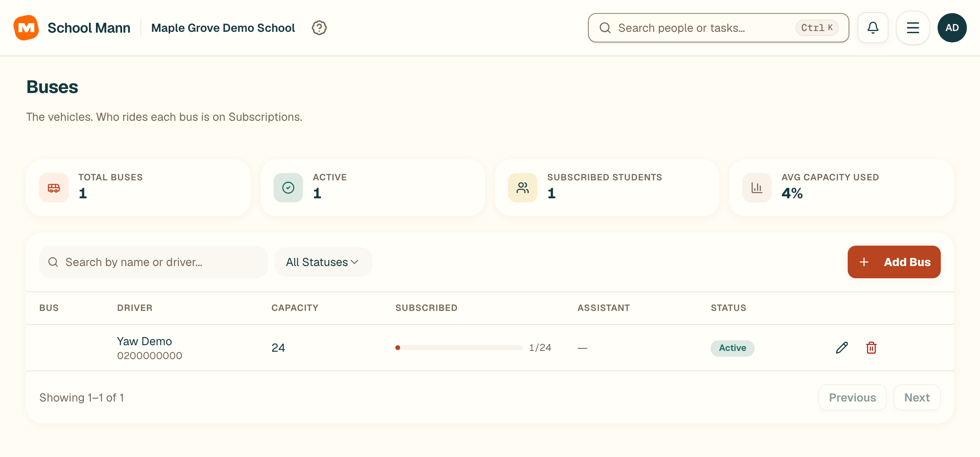This screenshot has height=457, width=980.
Task: Focus the Search by name or driver field
Action: (x=154, y=262)
